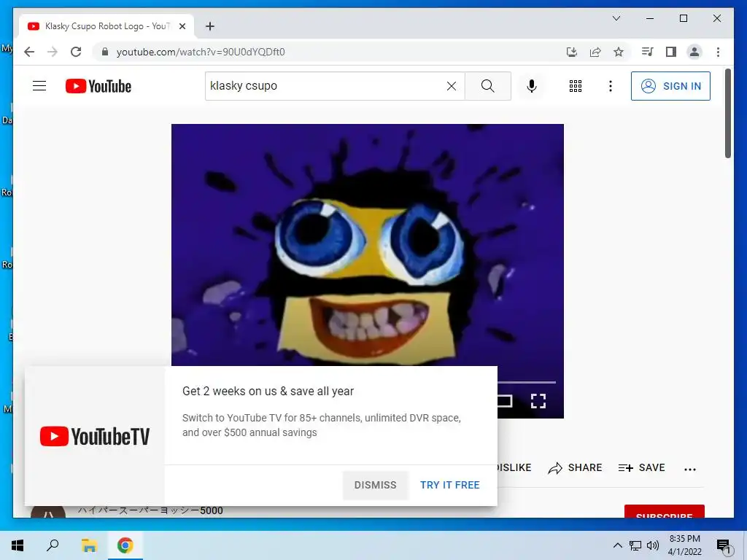
Task: Install app via address bar icon
Action: coord(572,52)
